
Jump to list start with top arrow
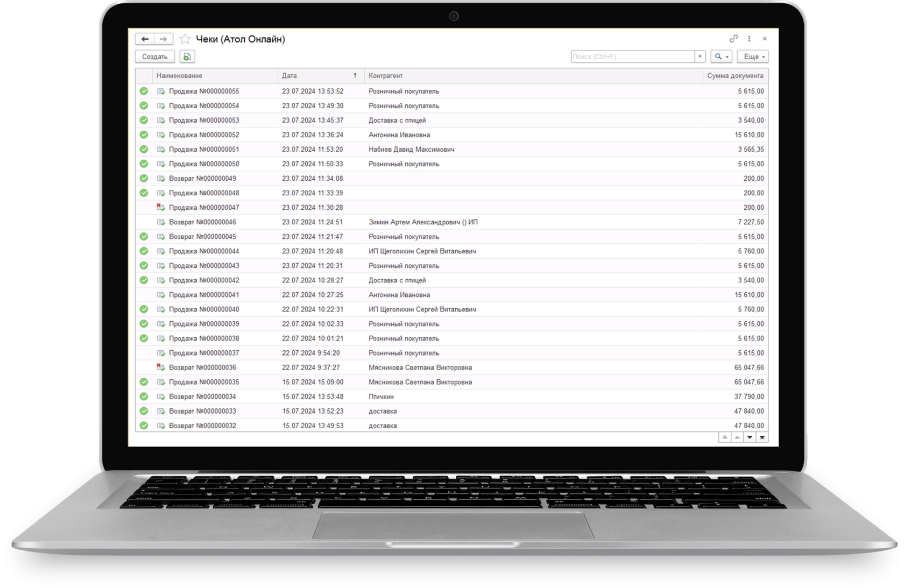point(725,437)
